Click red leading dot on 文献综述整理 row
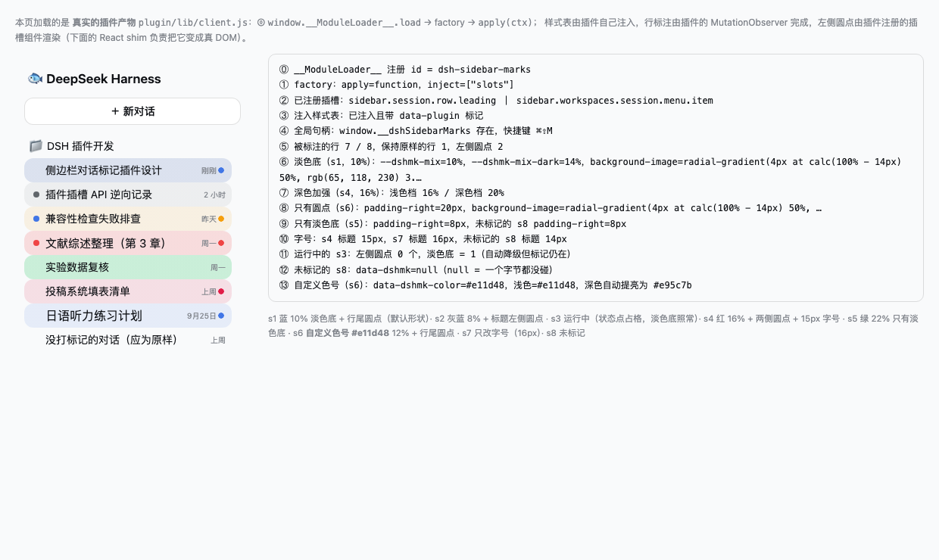This screenshot has height=560, width=939. coord(36,243)
